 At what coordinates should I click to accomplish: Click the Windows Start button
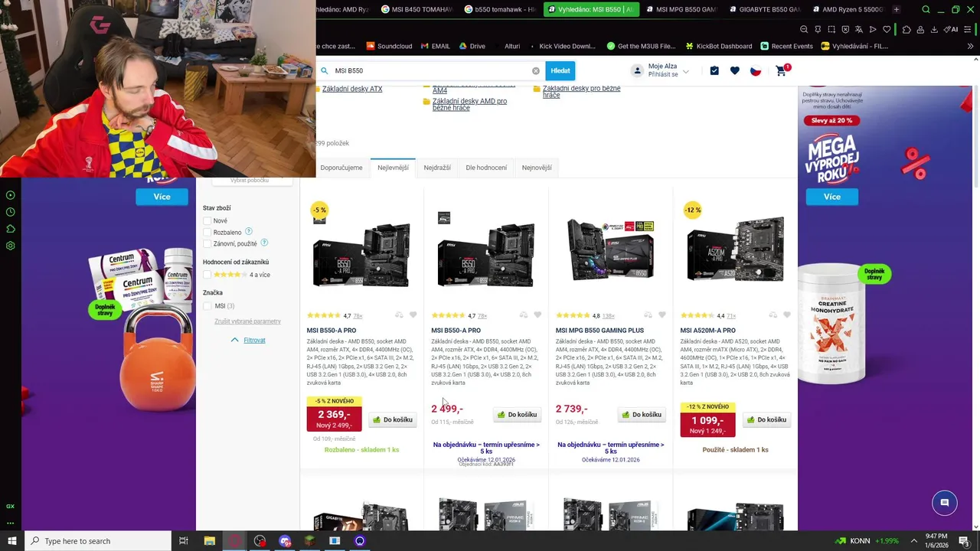(11, 541)
